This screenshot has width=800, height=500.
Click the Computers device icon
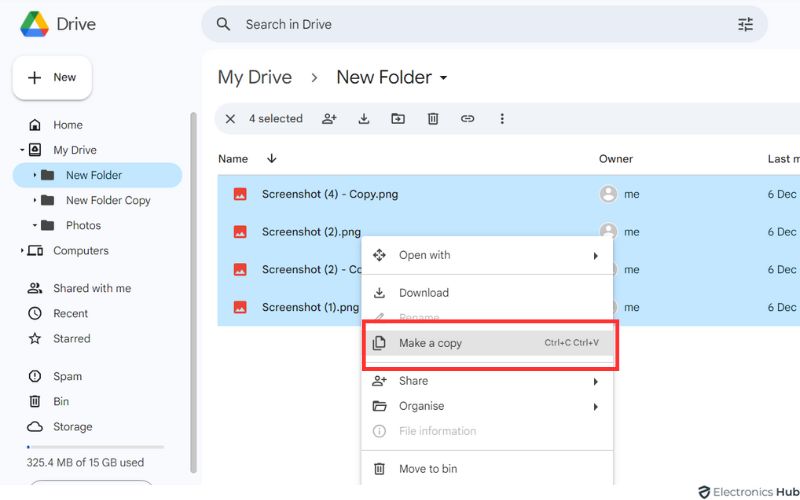35,251
